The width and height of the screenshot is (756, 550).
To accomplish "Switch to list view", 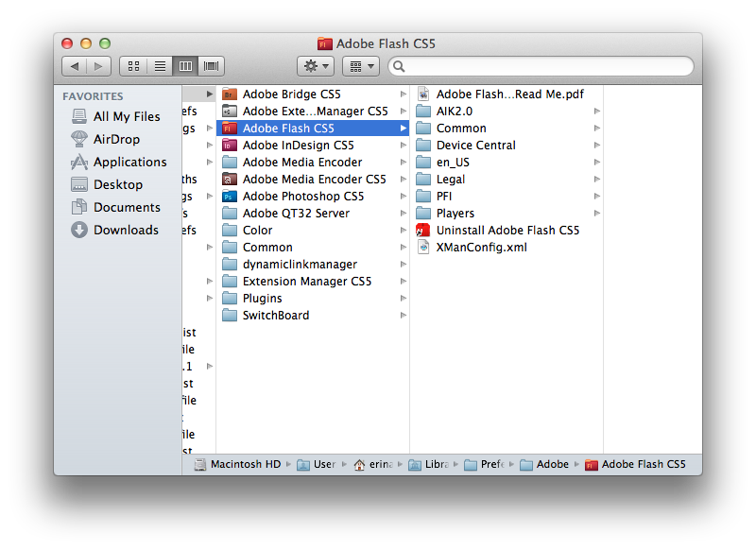I will 160,66.
